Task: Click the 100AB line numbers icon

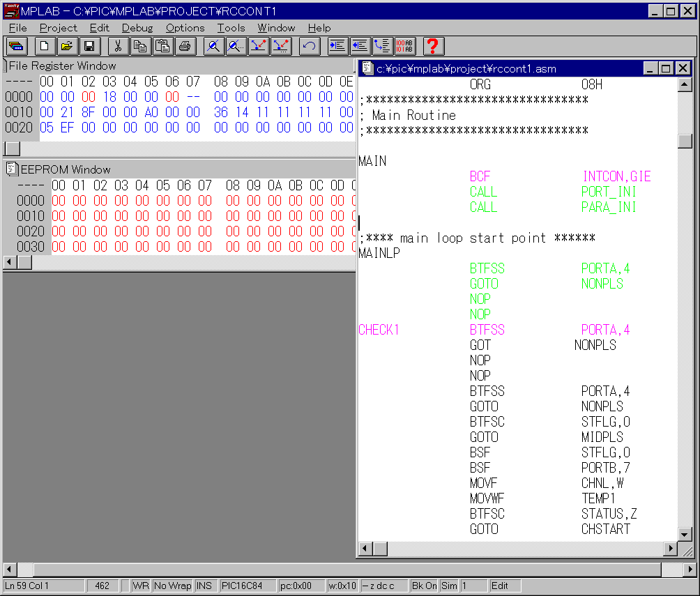Action: coord(405,46)
